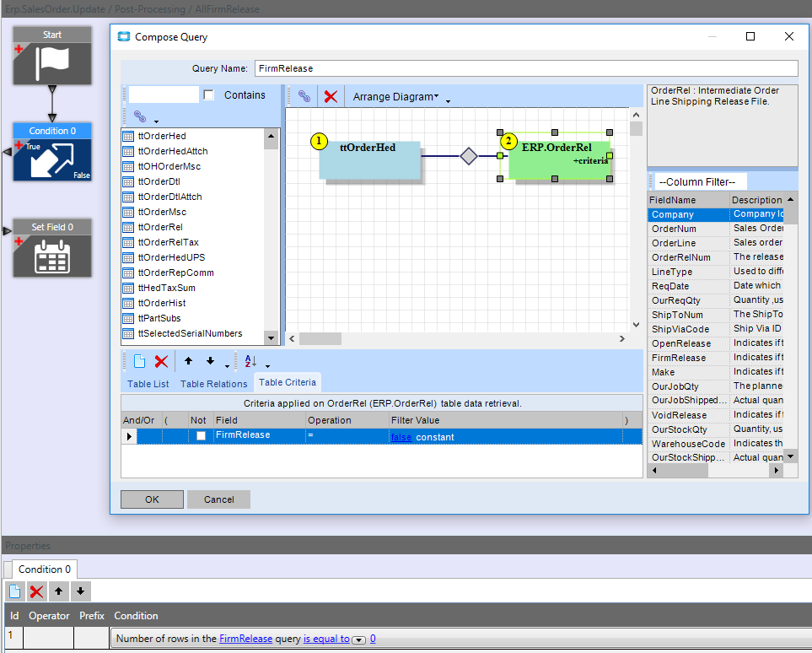Viewport: 812px width, 653px height.
Task: Click the Query Name input field
Action: point(526,68)
